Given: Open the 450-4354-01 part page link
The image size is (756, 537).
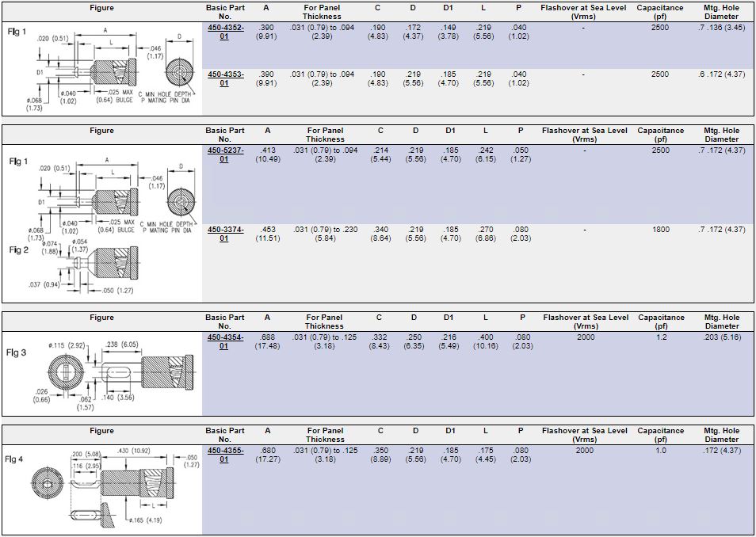Looking at the screenshot, I should 225,341.
